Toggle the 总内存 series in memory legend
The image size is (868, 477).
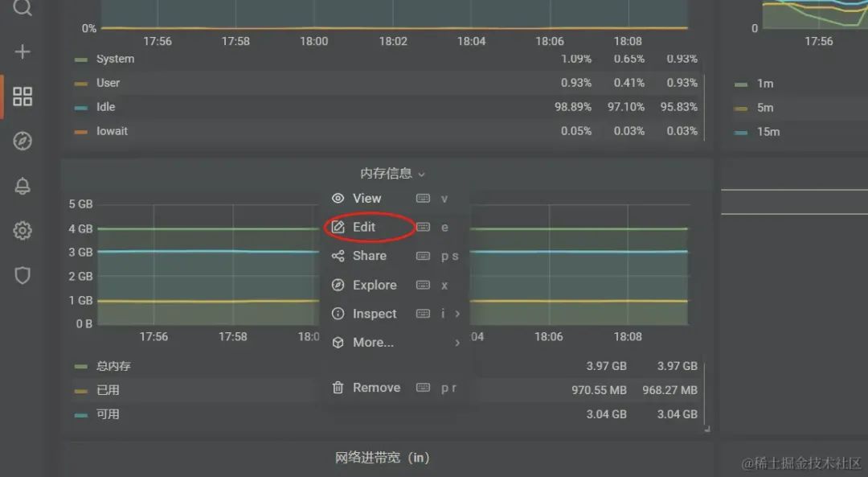coord(113,366)
